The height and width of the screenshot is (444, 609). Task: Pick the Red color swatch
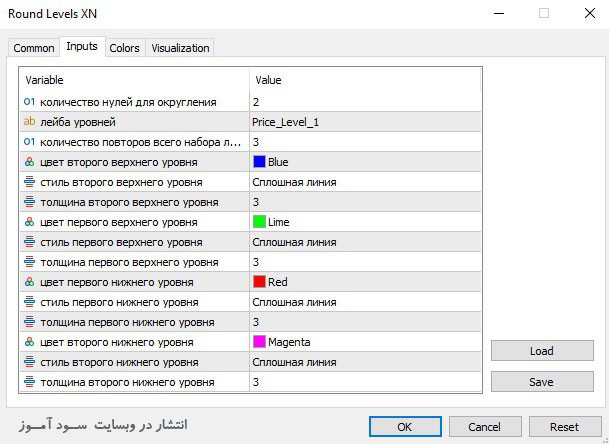[x=259, y=282]
